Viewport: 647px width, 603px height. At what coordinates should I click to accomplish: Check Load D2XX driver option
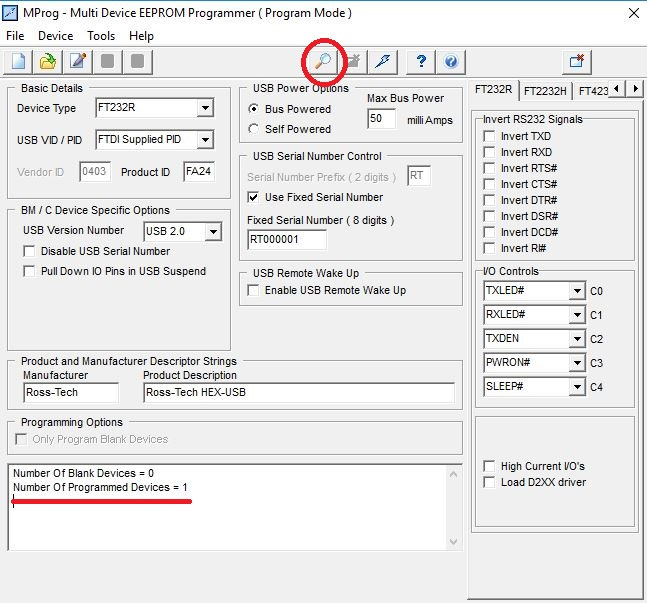point(489,482)
